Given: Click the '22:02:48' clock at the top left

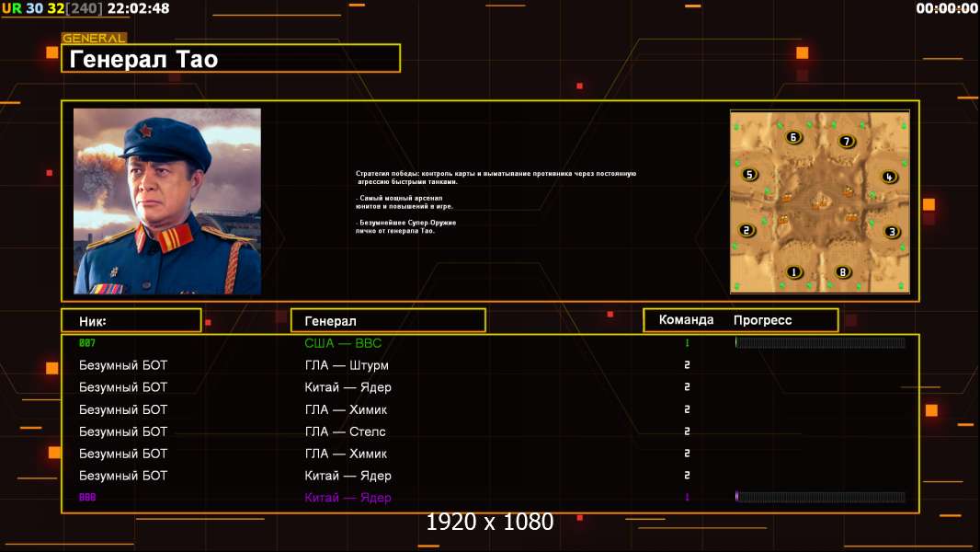Looking at the screenshot, I should [138, 8].
